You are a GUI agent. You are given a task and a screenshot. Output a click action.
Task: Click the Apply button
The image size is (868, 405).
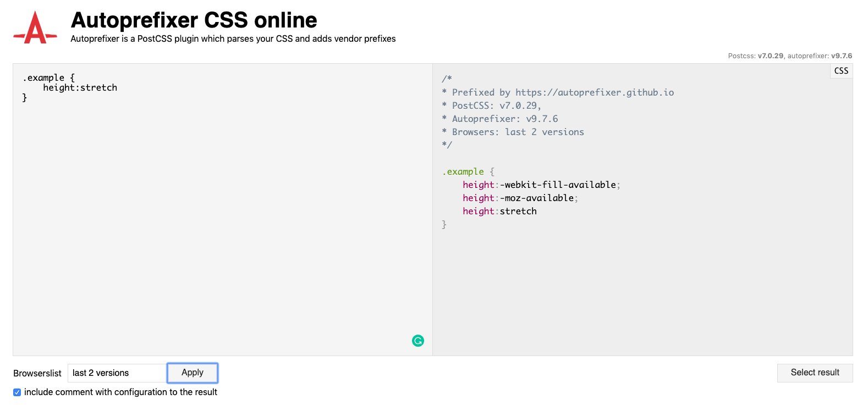coord(193,373)
